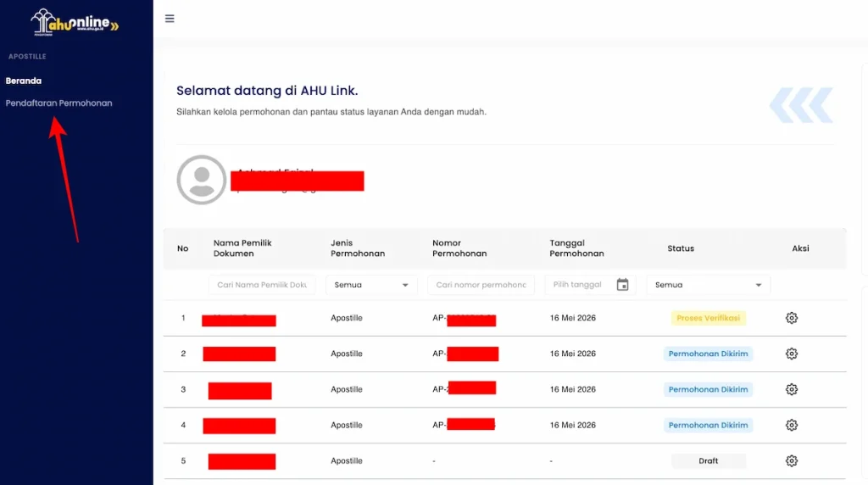Open Beranda in the sidebar

[23, 81]
